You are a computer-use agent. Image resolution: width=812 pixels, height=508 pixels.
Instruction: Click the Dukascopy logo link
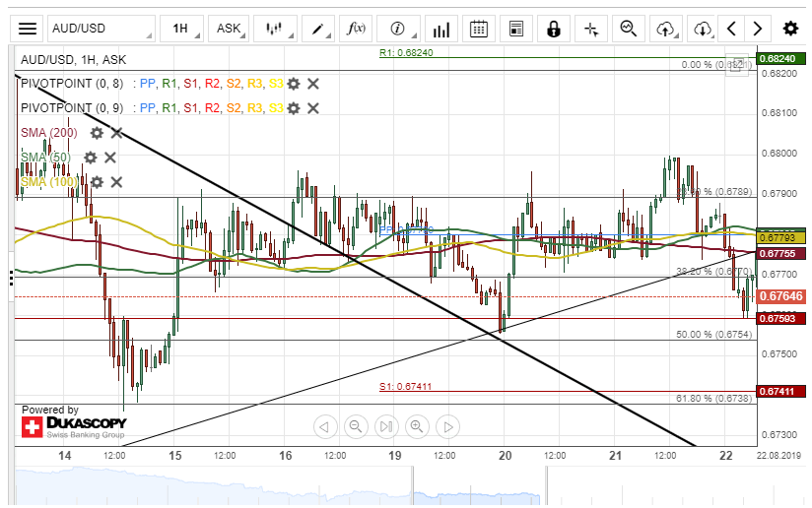coord(73,426)
